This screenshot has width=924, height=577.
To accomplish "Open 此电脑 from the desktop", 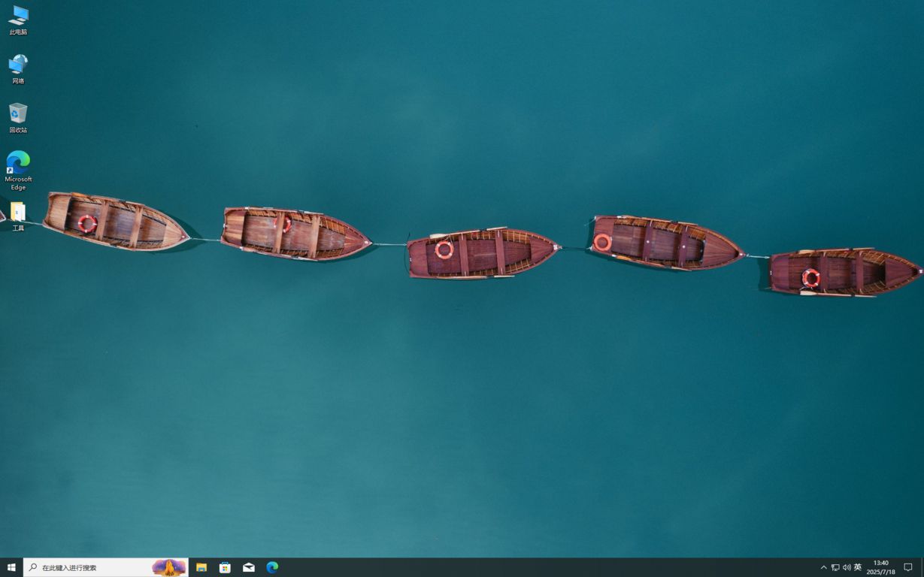I will click(17, 19).
